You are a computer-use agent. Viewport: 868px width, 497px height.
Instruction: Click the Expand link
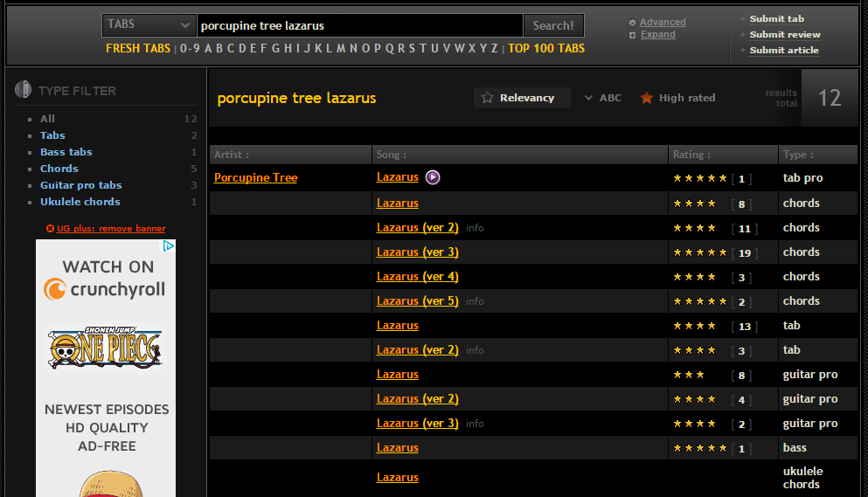[657, 34]
